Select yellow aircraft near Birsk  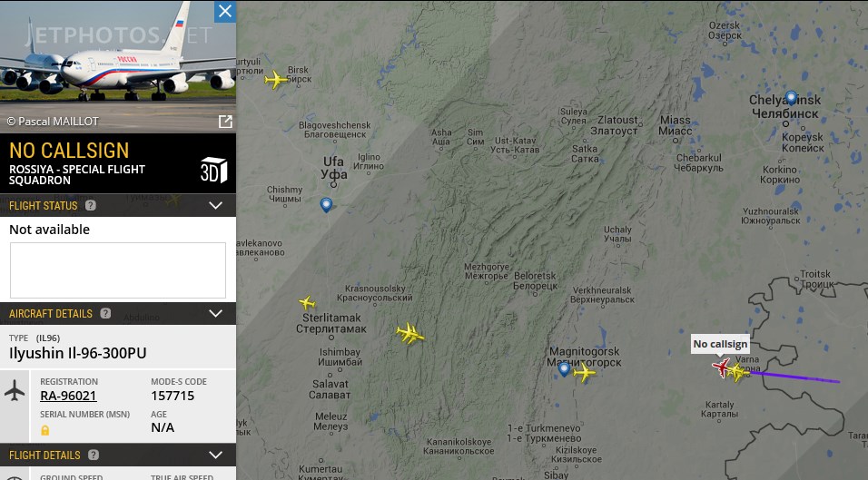(x=275, y=79)
